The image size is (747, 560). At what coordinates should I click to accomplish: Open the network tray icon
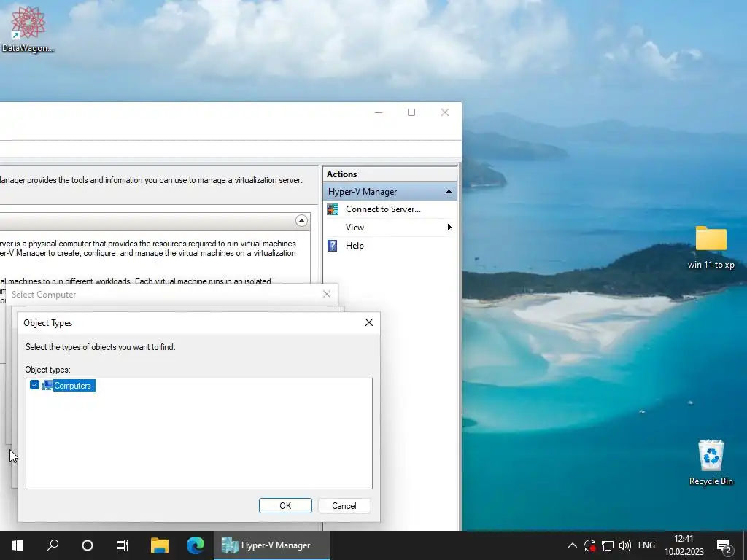608,545
